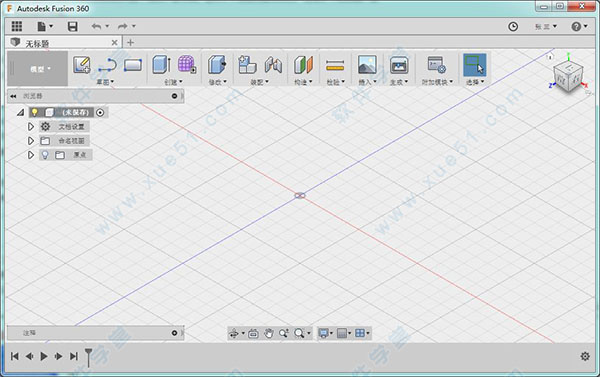The image size is (600, 377).
Task: Open Display Settings monitor menu
Action: click(326, 333)
